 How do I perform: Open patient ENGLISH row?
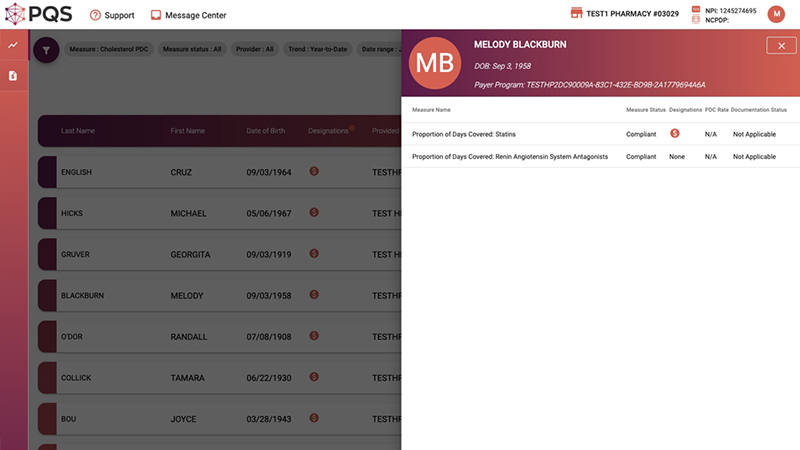219,172
